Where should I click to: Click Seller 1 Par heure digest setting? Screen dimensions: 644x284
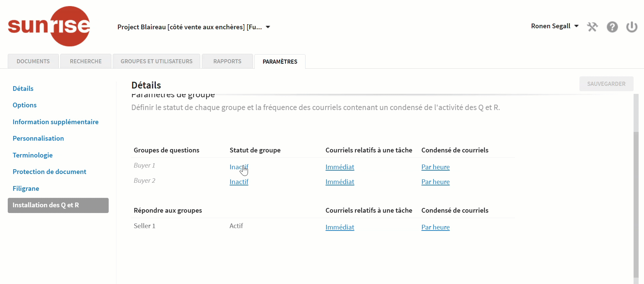pyautogui.click(x=435, y=227)
